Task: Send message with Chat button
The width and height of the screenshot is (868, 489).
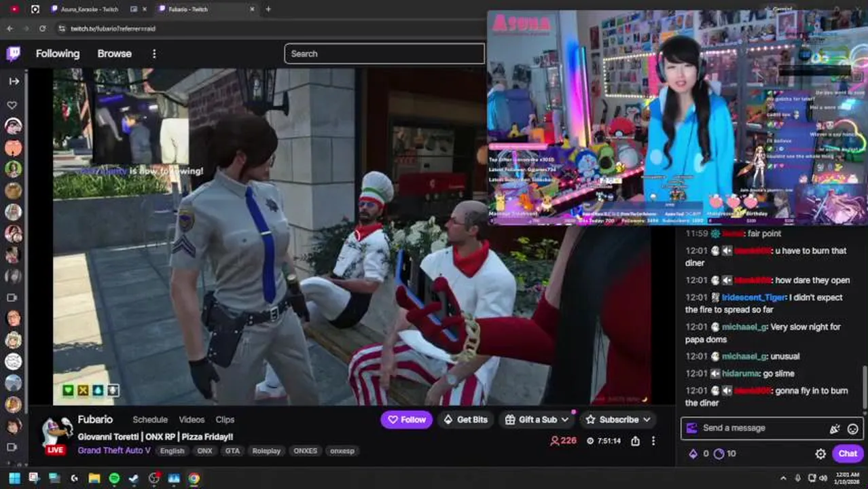Action: coord(848,454)
